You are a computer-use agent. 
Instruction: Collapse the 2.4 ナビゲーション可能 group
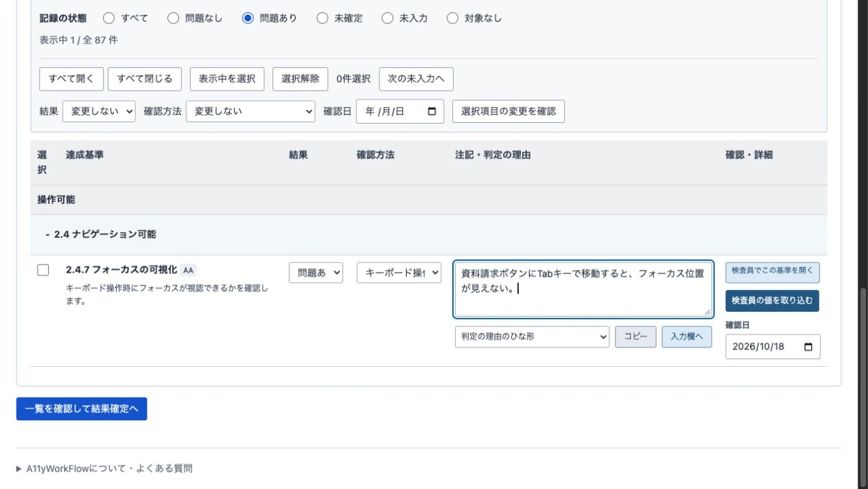[x=101, y=234]
